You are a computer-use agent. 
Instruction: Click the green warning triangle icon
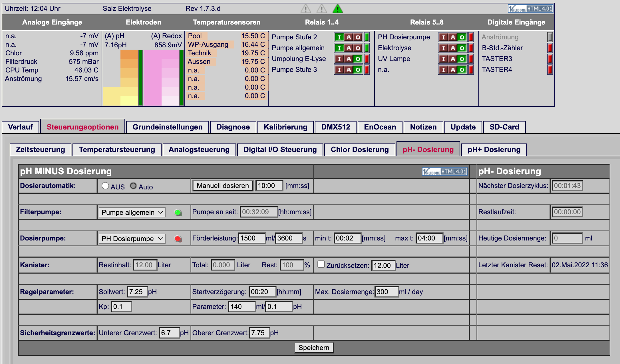(x=338, y=9)
